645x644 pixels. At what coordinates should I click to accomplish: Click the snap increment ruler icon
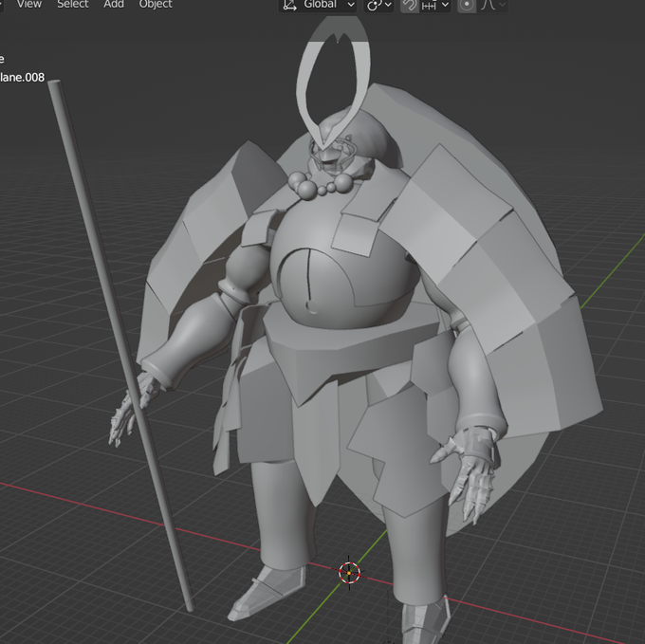click(x=429, y=6)
